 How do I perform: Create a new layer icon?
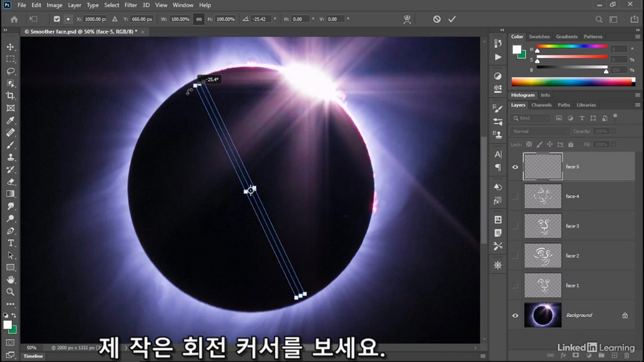(x=614, y=355)
